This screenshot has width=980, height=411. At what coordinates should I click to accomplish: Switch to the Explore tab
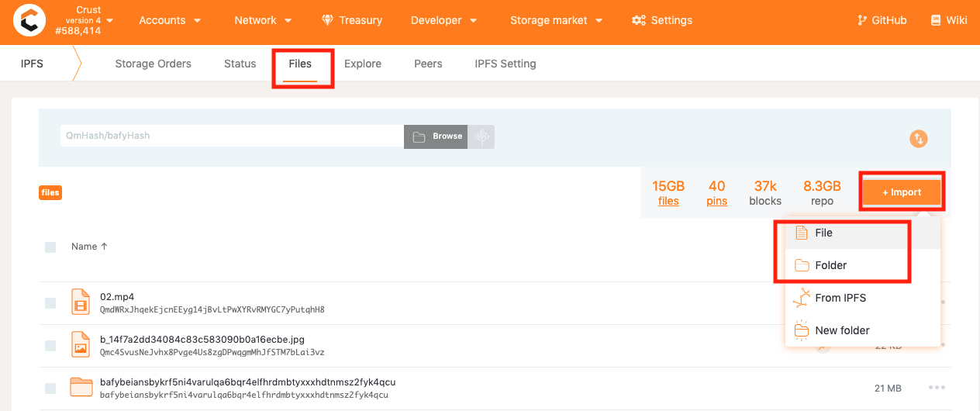point(363,64)
